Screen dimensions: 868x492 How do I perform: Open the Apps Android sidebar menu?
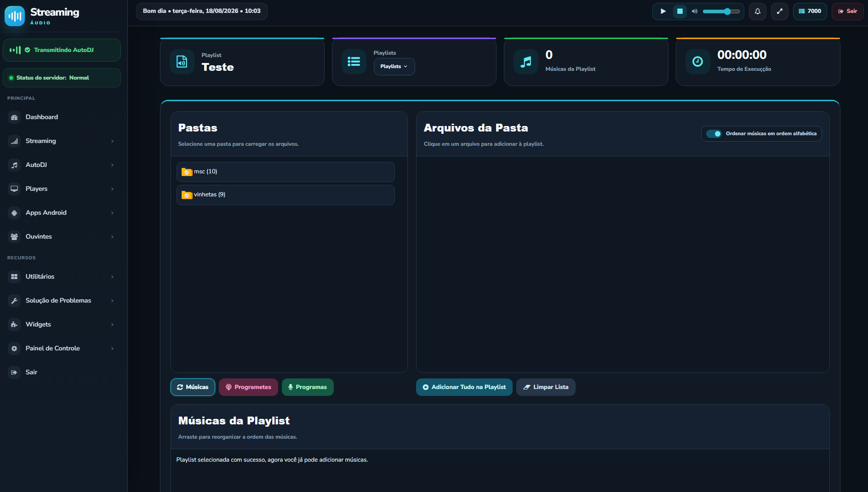click(62, 212)
